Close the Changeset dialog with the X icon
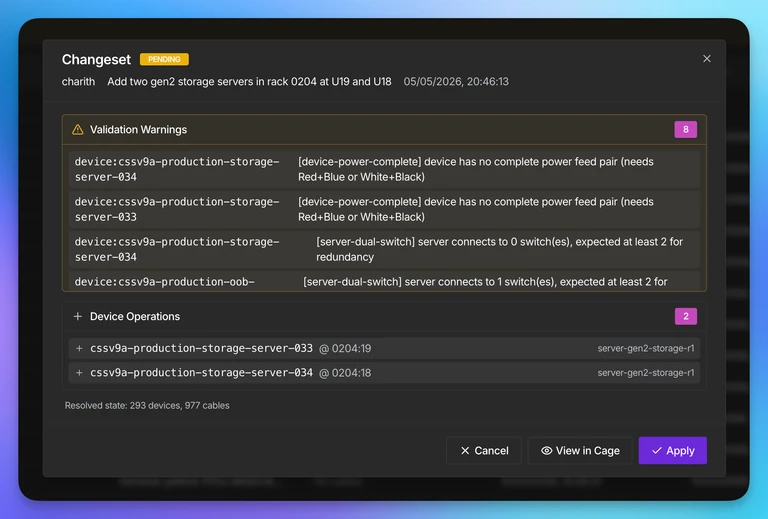 706,59
